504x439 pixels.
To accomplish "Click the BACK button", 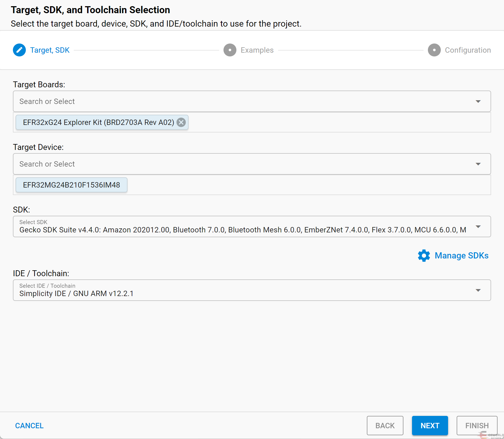I will (385, 426).
